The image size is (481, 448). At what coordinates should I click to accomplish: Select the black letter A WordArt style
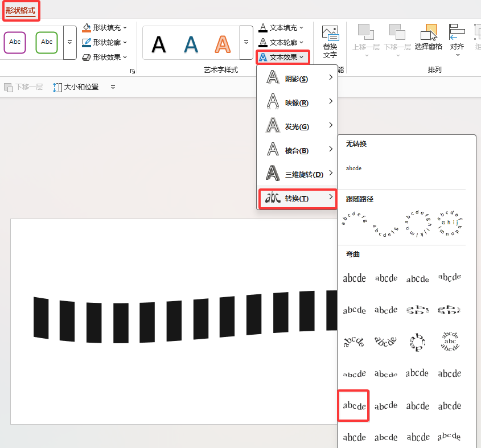click(159, 43)
